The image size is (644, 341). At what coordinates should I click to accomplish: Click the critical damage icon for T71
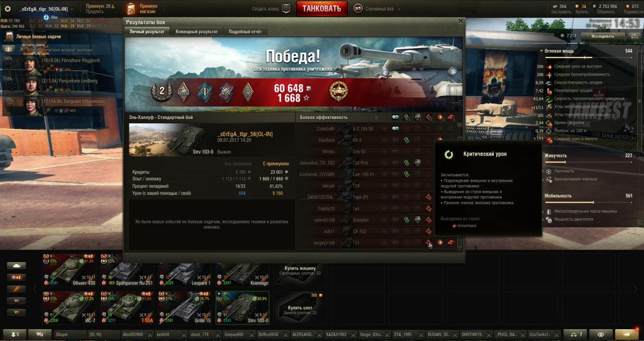tap(429, 243)
